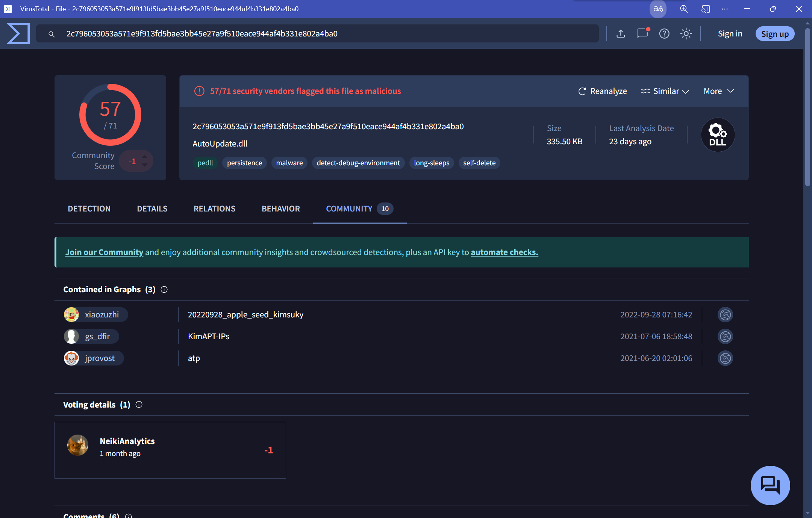The height and width of the screenshot is (518, 812).
Task: Click the Voting details info icon
Action: (x=139, y=405)
